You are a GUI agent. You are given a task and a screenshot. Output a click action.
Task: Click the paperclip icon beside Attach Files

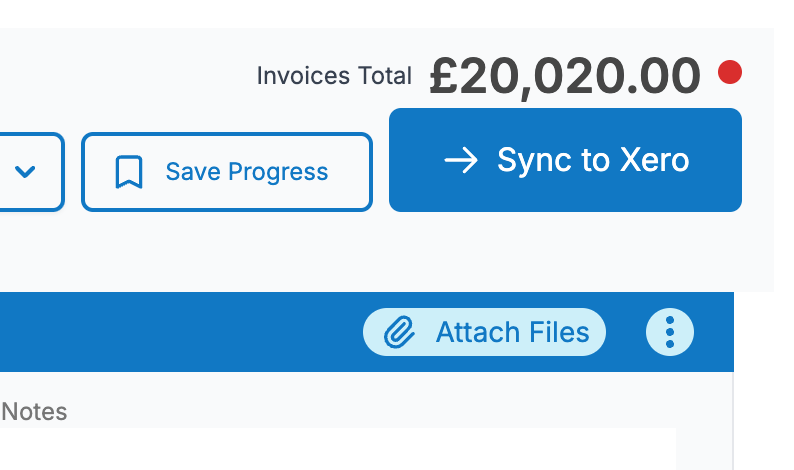click(400, 332)
